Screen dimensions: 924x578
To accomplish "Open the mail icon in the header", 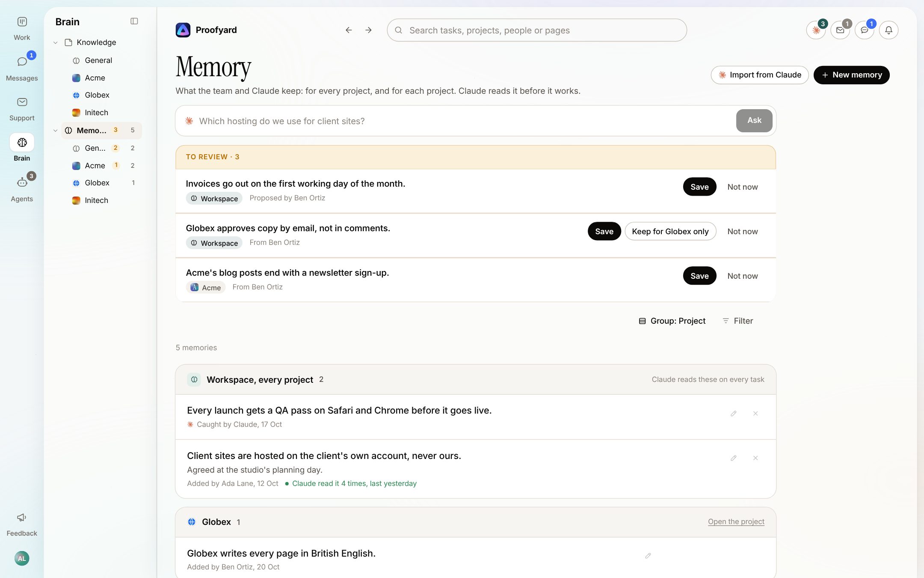I will click(x=840, y=30).
